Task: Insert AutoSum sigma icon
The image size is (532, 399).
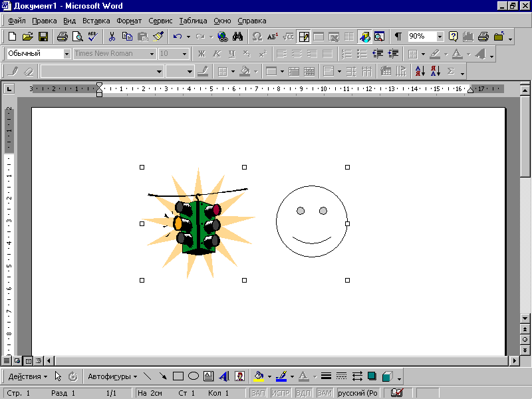Action: [451, 71]
